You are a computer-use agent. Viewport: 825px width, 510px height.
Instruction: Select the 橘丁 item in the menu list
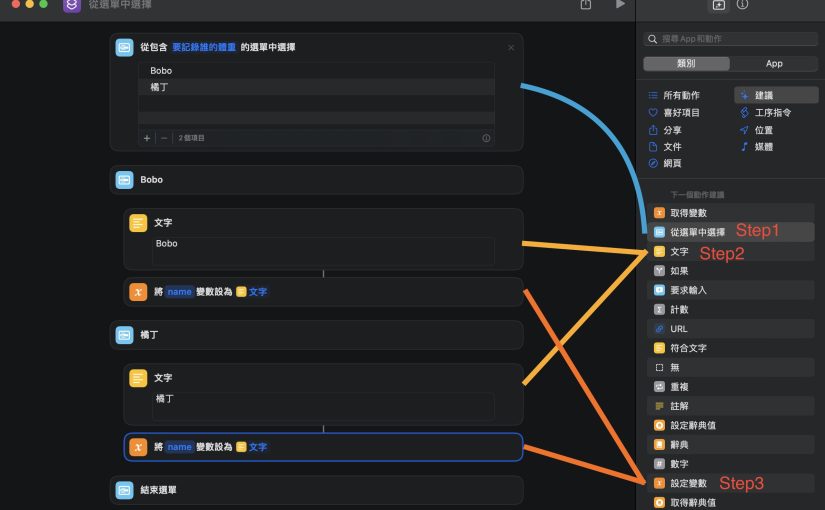click(x=160, y=87)
